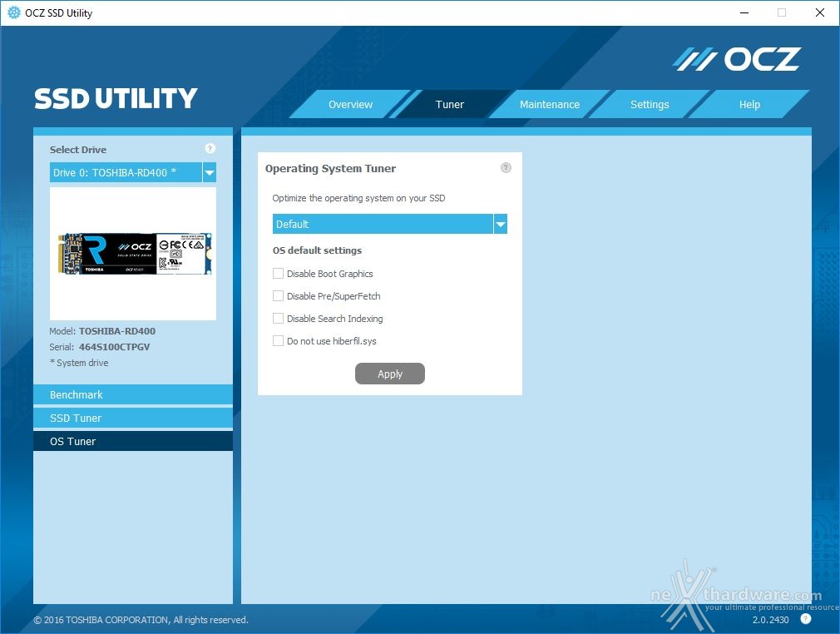The width and height of the screenshot is (840, 634).
Task: Click the TOSHIBA RD400 drive image
Action: [x=135, y=254]
